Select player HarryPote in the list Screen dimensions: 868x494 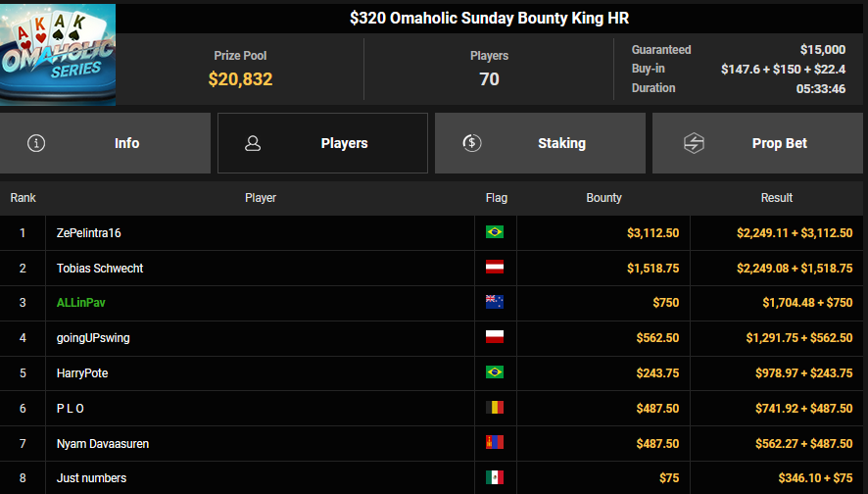coord(82,373)
